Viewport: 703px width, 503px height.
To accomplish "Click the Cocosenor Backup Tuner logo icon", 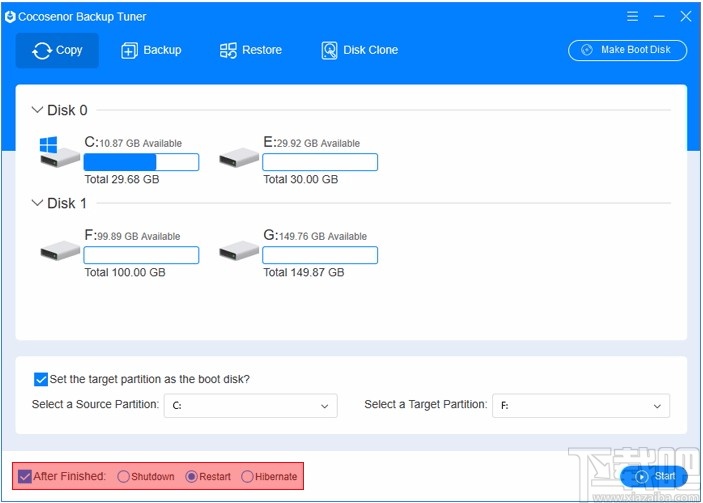I will tap(10, 17).
